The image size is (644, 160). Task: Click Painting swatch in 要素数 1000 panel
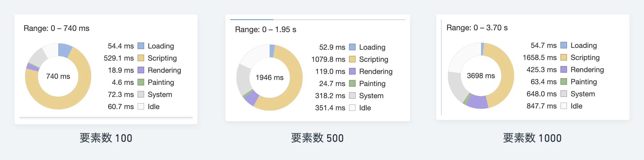click(x=564, y=82)
